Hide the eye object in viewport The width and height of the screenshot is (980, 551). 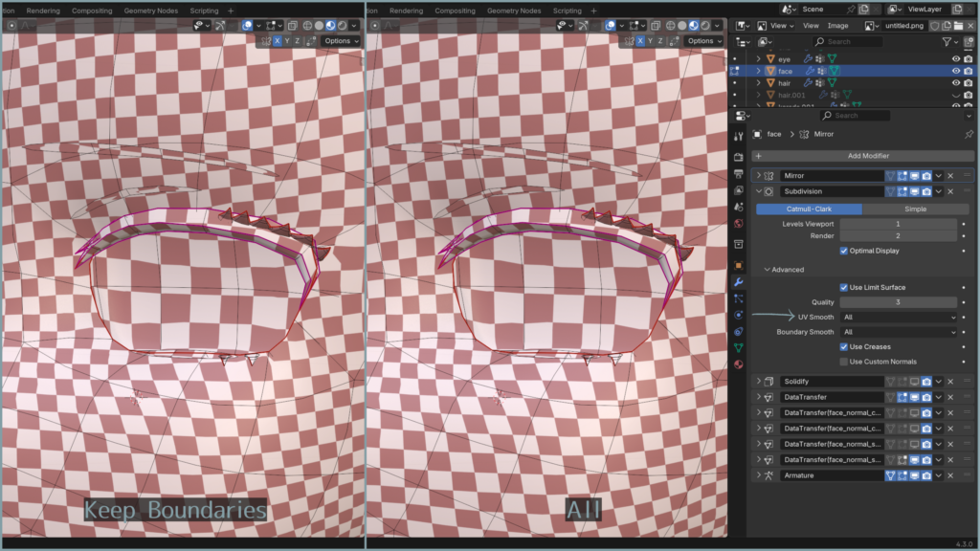coord(955,59)
